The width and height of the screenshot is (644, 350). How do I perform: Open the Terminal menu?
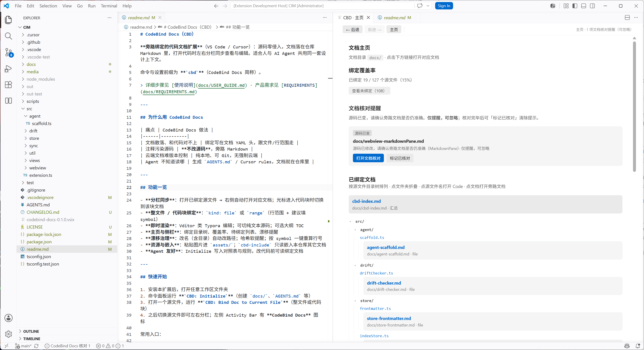(109, 6)
